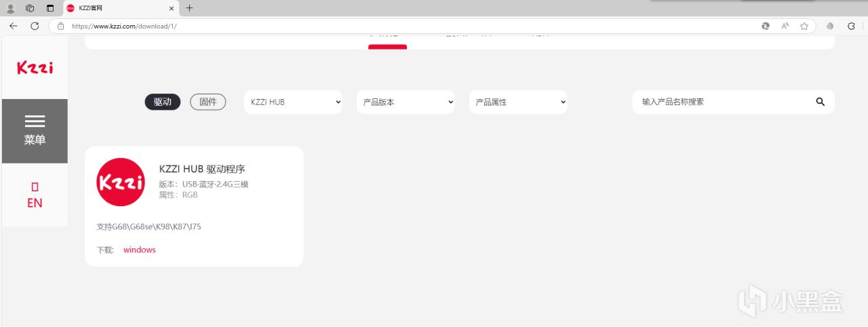The height and width of the screenshot is (327, 868).
Task: Activate the read aloud icon
Action: [785, 26]
